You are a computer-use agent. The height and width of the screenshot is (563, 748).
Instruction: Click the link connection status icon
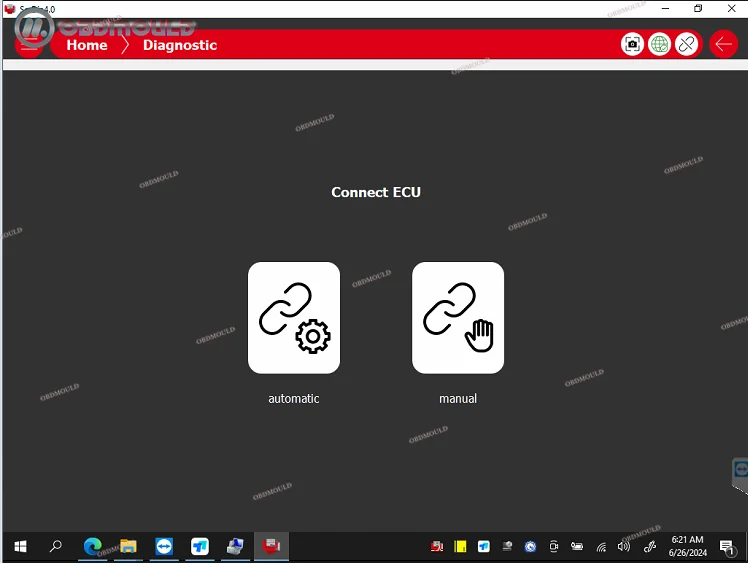(686, 44)
